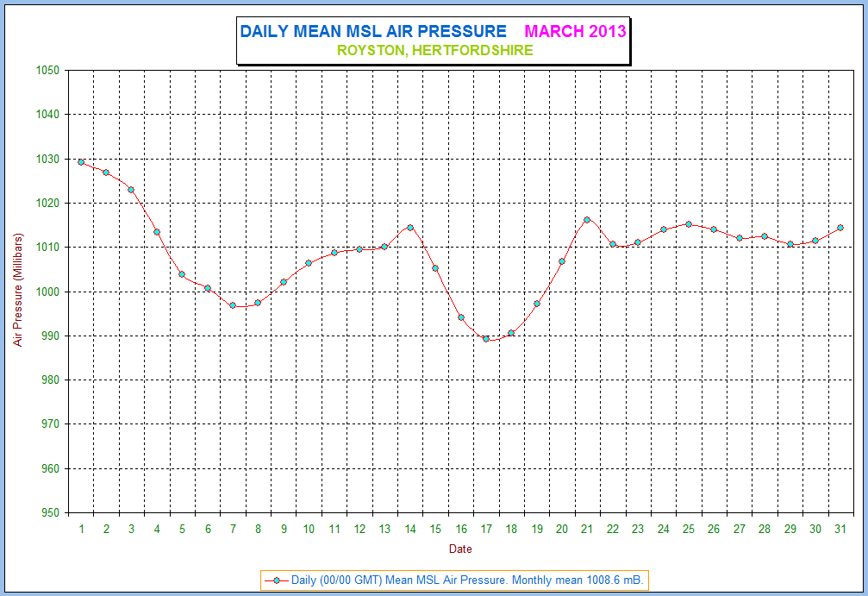Click the 1010 y-axis tick label
The height and width of the screenshot is (596, 868).
click(47, 247)
